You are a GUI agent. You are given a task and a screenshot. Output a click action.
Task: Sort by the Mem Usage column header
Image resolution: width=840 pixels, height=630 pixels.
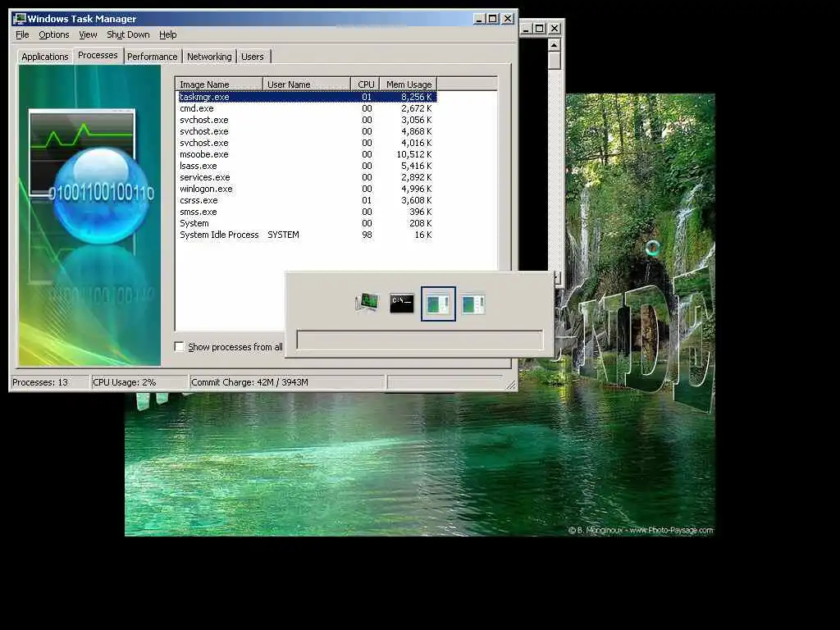point(409,84)
